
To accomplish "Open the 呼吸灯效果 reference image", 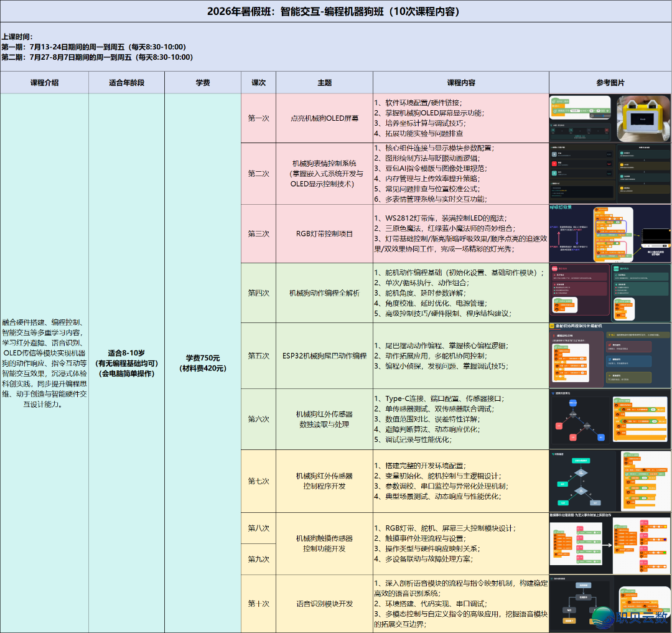I will 610,233.
